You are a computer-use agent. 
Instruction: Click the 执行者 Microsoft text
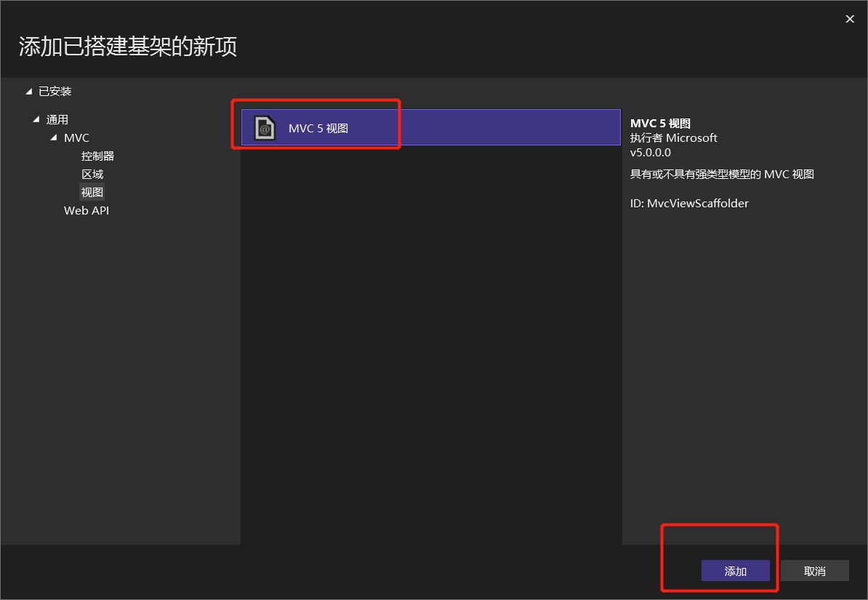tap(673, 138)
